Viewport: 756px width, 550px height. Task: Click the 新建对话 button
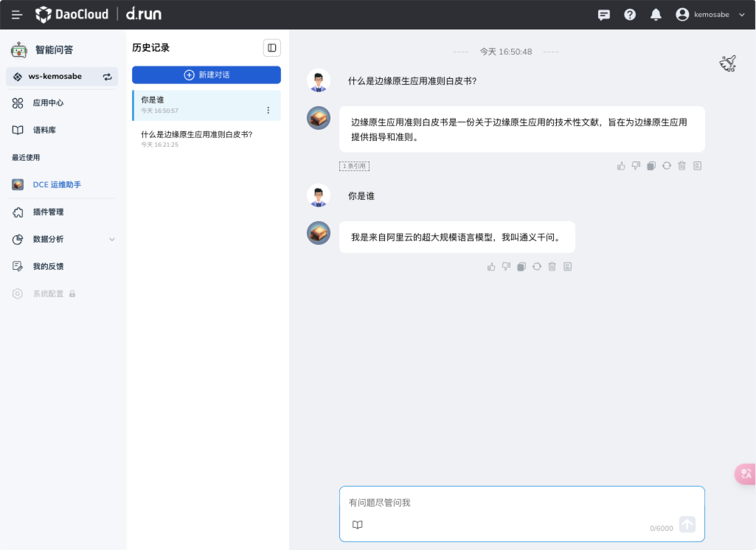click(x=207, y=74)
